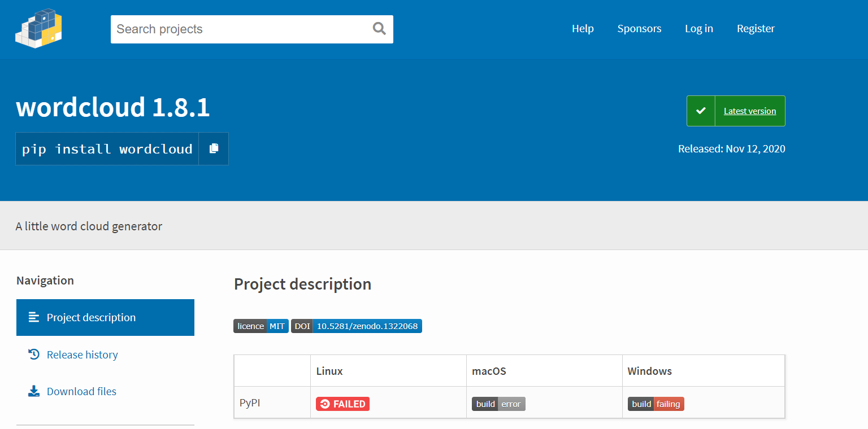Screen dimensions: 868x429
Task: Click the Latest version checkmark icon
Action: click(701, 111)
